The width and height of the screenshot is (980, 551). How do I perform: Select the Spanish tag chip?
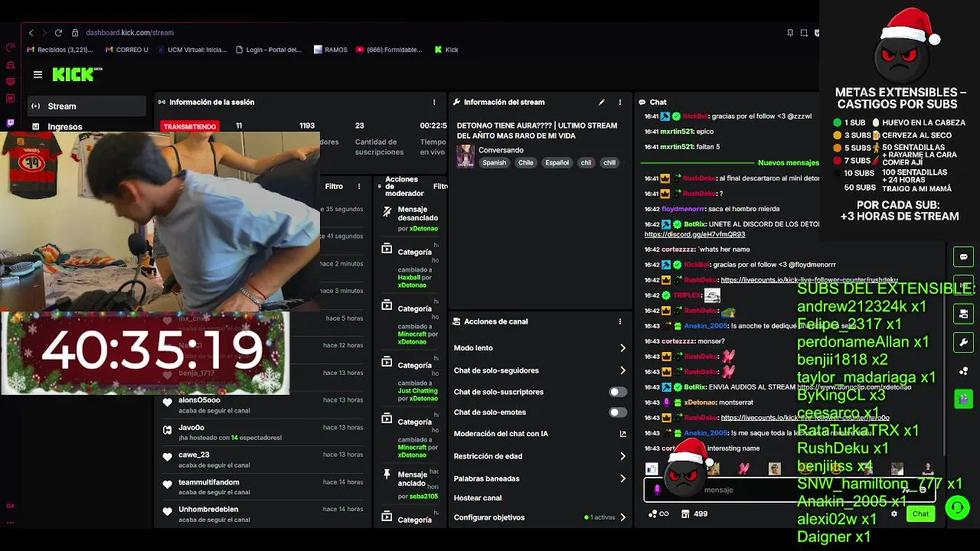point(494,163)
